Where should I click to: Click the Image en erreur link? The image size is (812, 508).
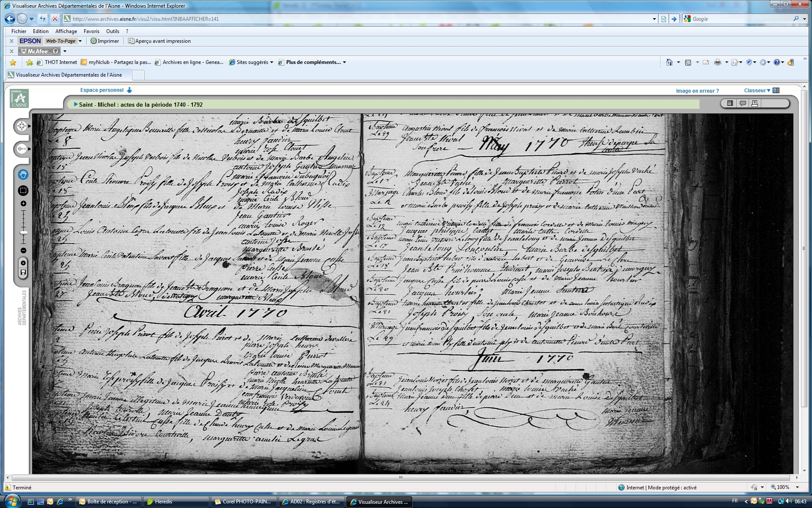click(x=697, y=91)
